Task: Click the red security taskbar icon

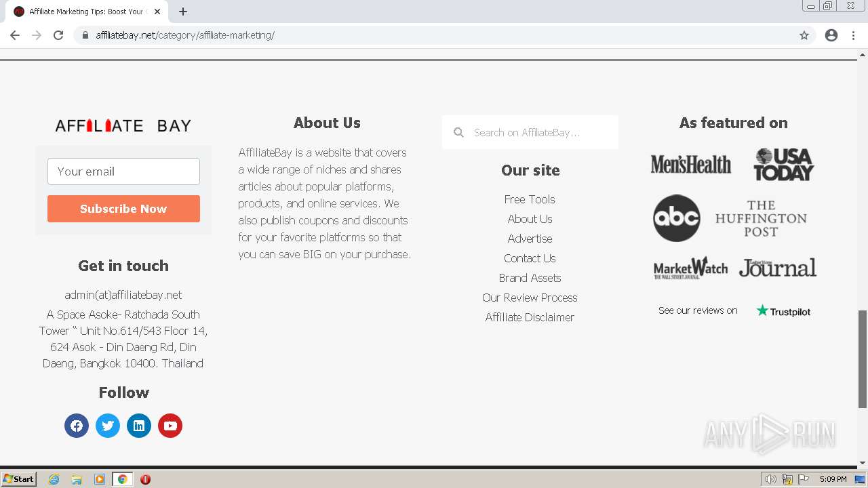Action: 145,479
